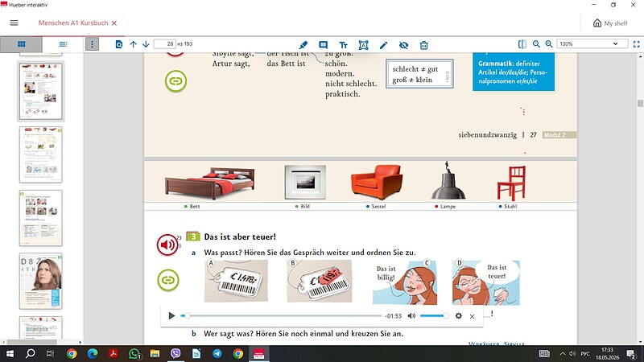Delete annotations with trash icon
Screen dimensions: 644x362
(424, 45)
